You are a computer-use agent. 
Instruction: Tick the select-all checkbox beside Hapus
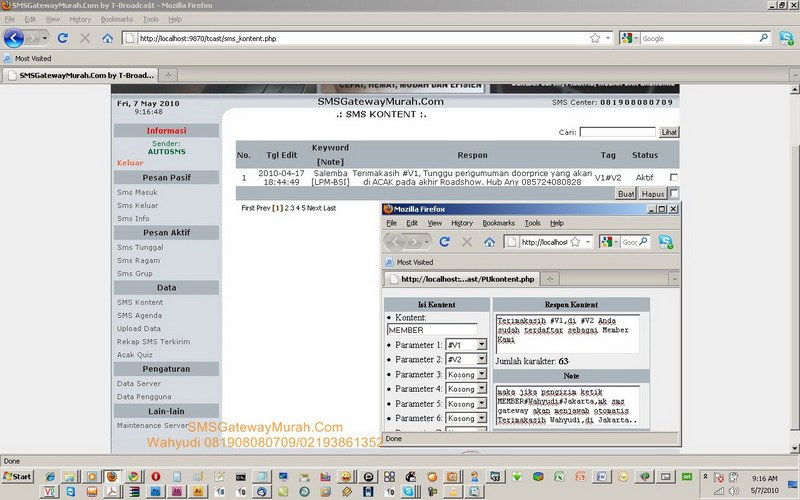[x=673, y=193]
